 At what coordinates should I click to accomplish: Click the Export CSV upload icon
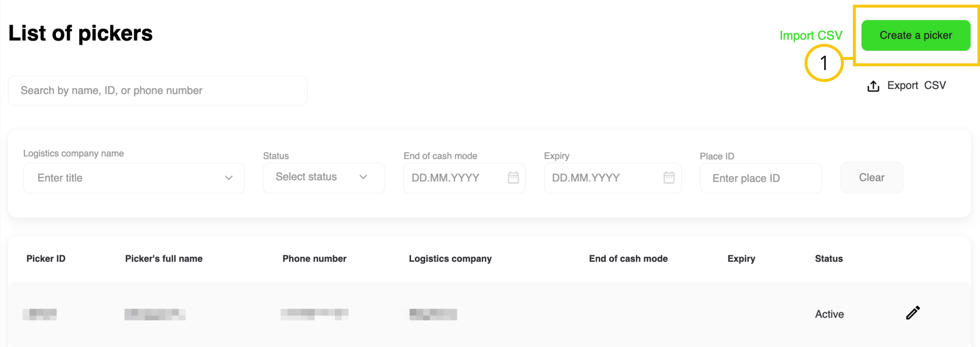click(873, 86)
